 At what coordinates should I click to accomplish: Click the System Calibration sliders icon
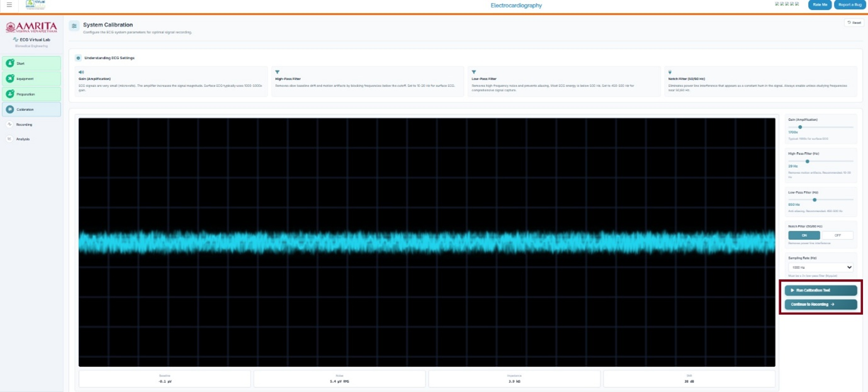click(x=74, y=26)
